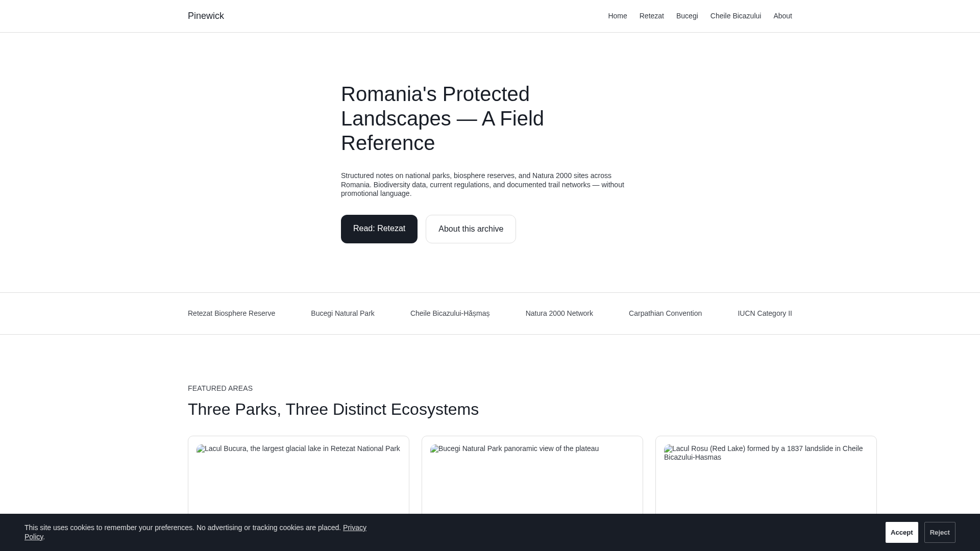
Task: Click the Structured notes intro paragraph
Action: pyautogui.click(x=482, y=185)
